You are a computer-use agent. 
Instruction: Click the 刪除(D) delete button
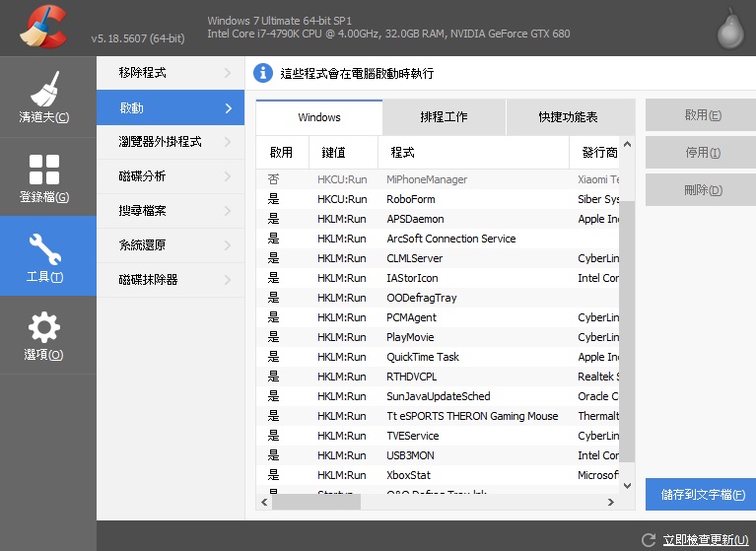(703, 190)
